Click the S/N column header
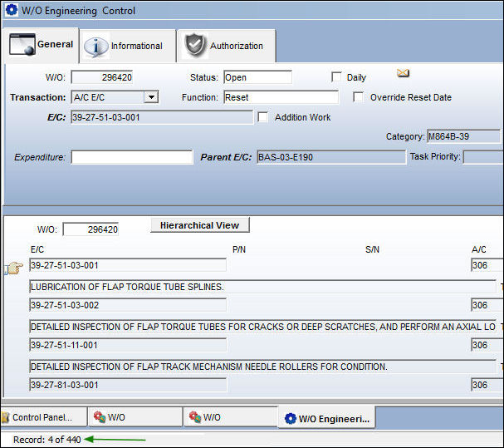Screen dimensions: 504x448 372,249
